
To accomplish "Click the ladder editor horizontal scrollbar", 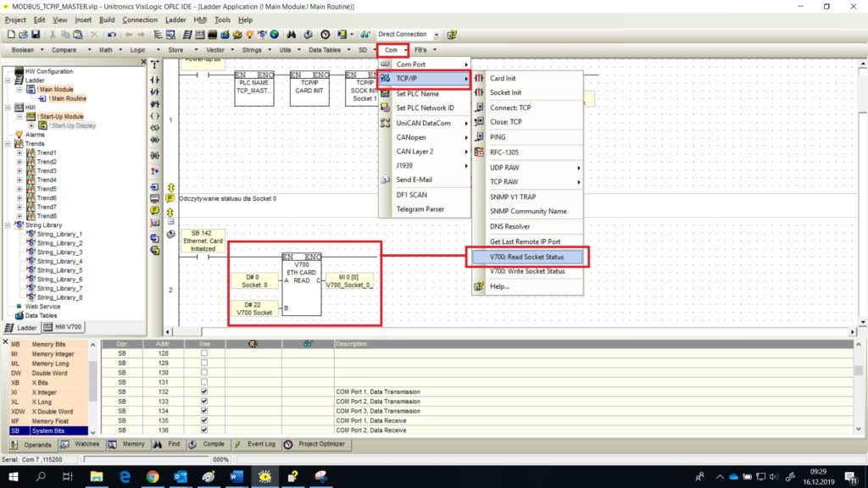I will (x=509, y=331).
